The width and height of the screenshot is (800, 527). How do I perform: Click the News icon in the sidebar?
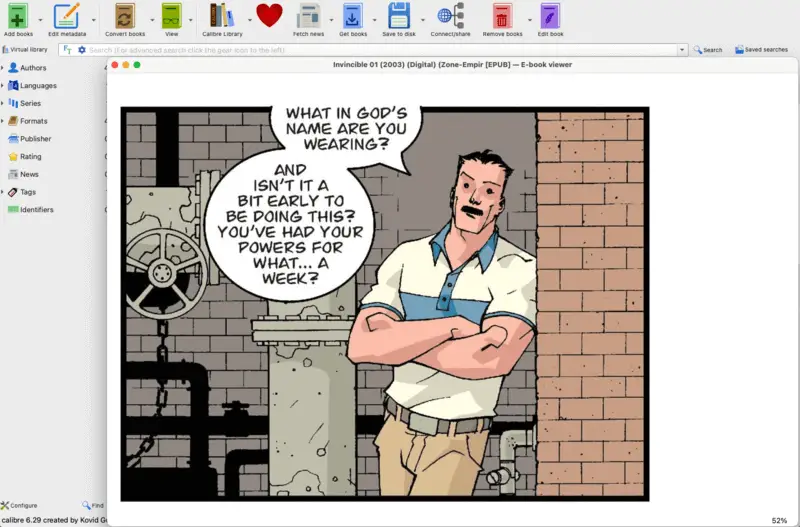point(13,174)
